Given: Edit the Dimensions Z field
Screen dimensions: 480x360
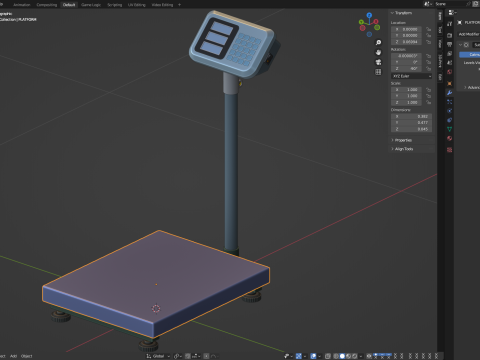Looking at the screenshot, I should (412, 129).
